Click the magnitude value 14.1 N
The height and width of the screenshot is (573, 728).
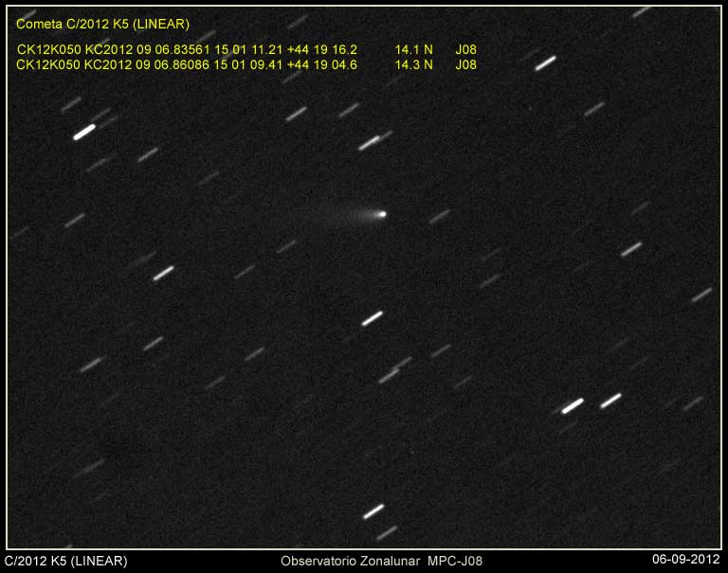tap(413, 49)
